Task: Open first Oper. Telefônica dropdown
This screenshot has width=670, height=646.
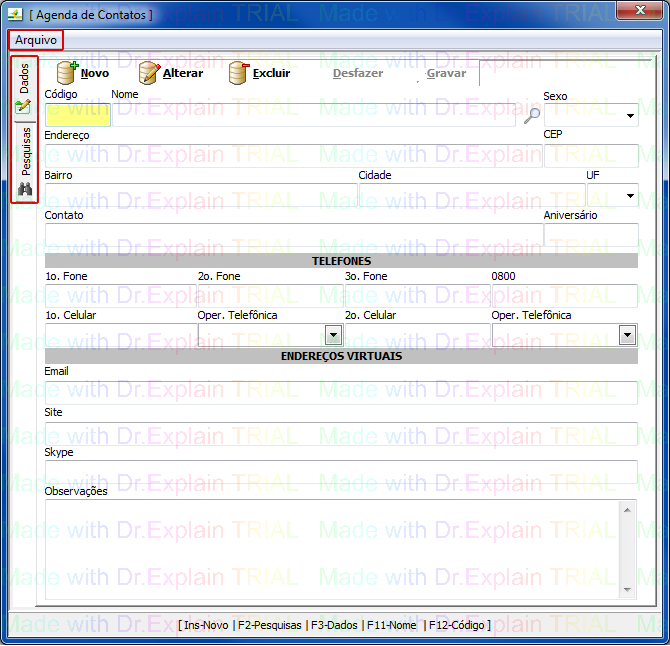Action: [333, 335]
